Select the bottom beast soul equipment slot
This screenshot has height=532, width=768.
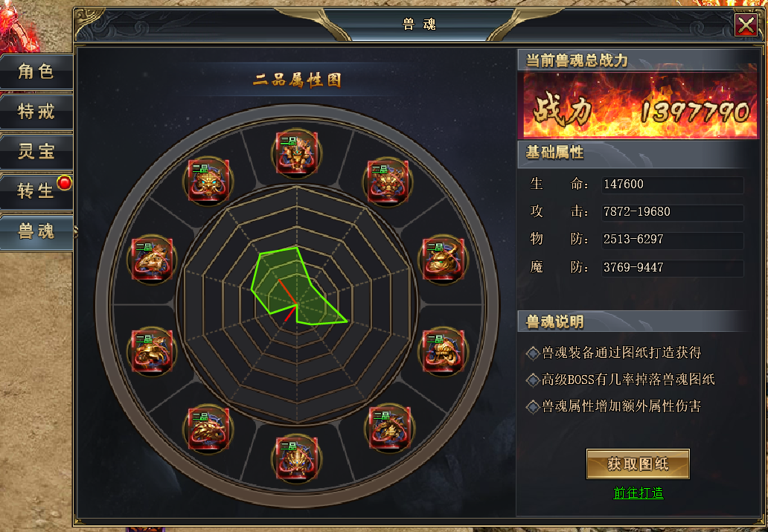pyautogui.click(x=296, y=458)
